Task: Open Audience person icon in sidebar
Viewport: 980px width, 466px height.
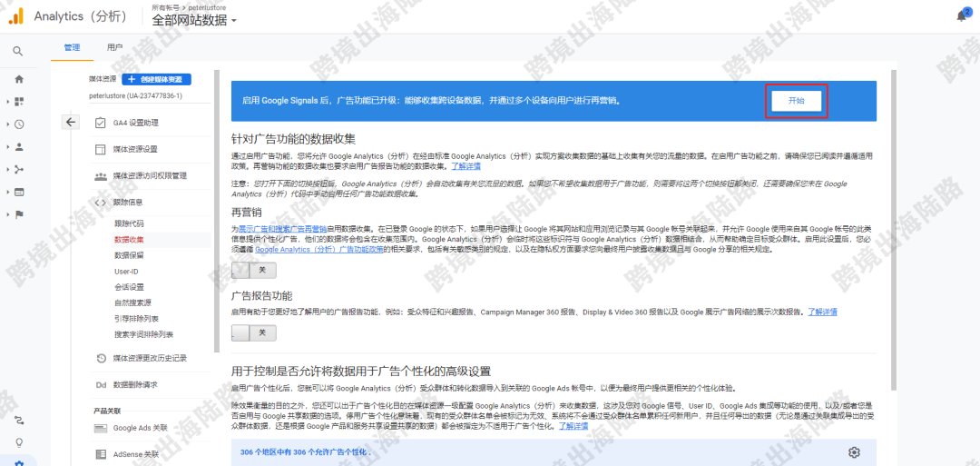Action: tap(19, 146)
